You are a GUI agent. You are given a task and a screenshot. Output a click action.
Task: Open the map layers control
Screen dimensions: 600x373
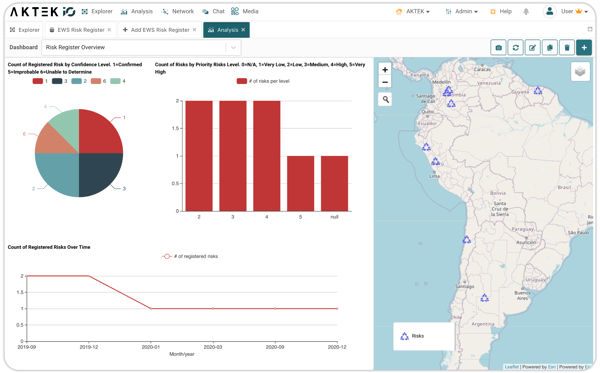tap(580, 72)
